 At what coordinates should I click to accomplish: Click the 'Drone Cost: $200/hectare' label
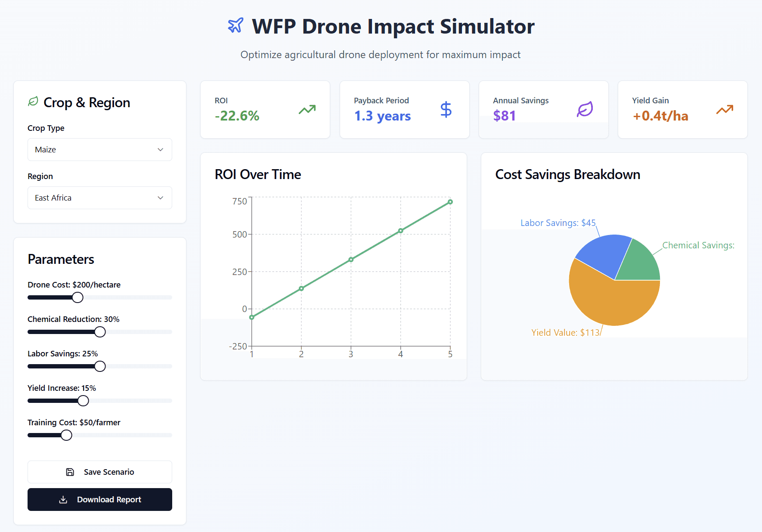(x=74, y=285)
